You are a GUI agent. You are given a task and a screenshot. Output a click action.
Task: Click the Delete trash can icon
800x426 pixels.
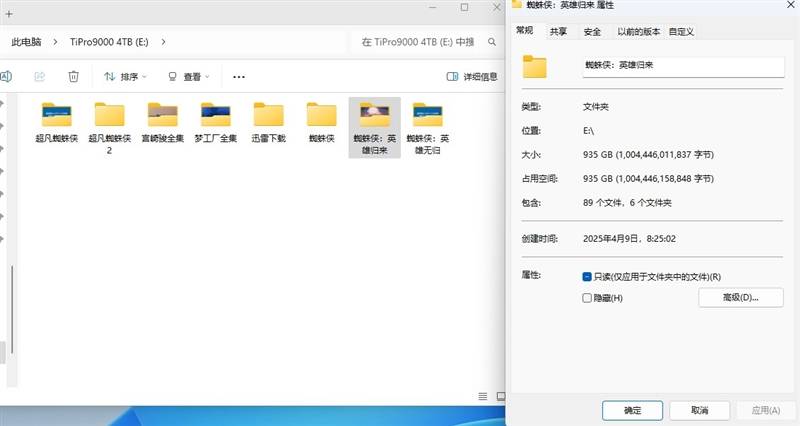[73, 76]
